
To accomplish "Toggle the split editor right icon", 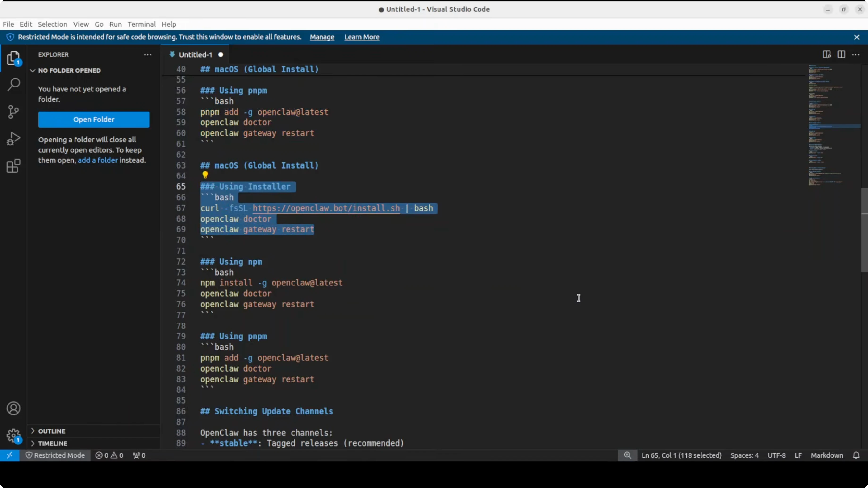I will coord(841,54).
